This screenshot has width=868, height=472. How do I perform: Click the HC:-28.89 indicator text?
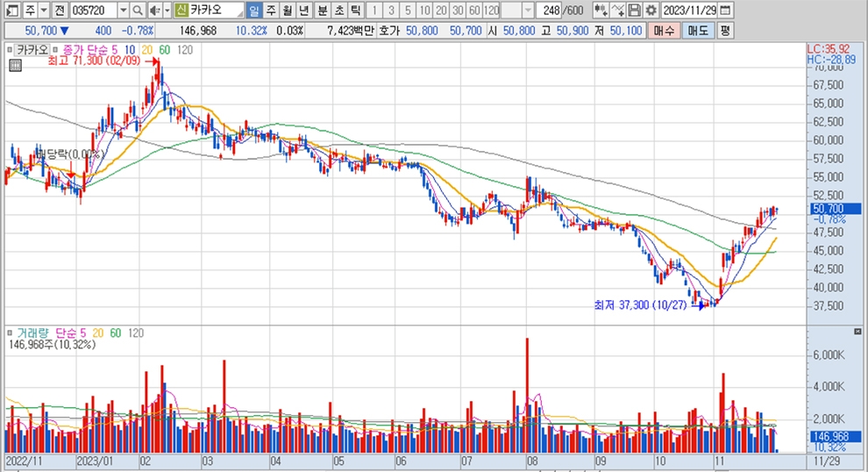[x=831, y=60]
